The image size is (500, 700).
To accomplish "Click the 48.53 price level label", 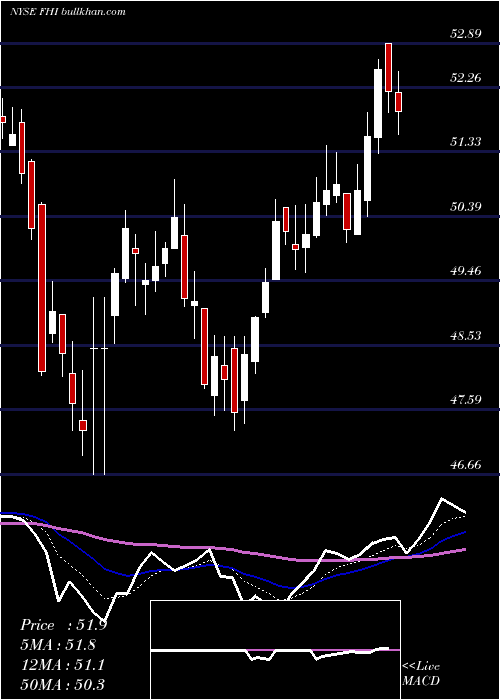I will pos(466,336).
